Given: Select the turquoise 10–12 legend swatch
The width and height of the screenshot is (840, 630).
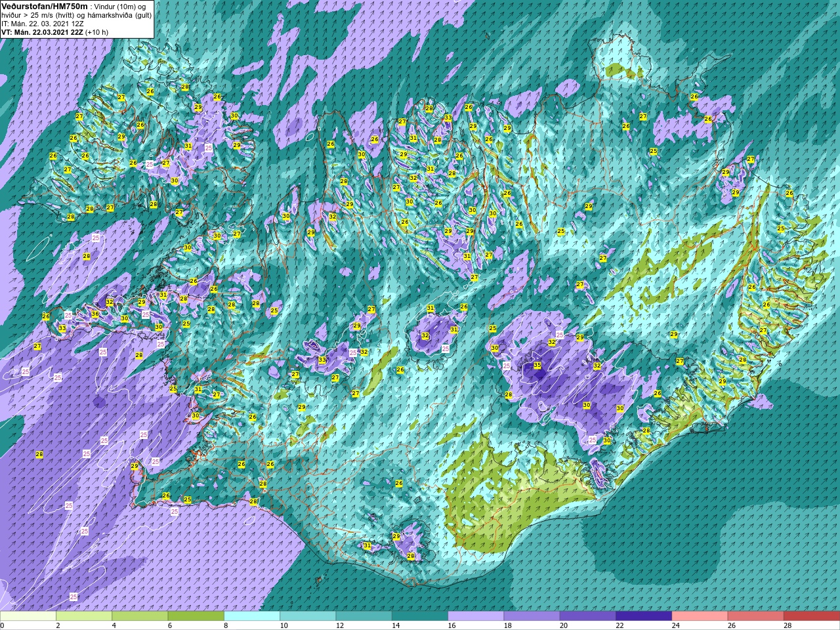Looking at the screenshot, I should click(308, 616).
